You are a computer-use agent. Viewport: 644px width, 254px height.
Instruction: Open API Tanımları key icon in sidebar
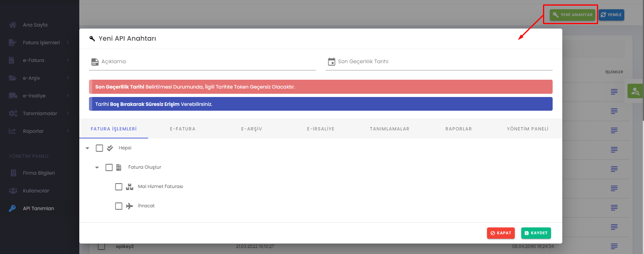tap(13, 209)
